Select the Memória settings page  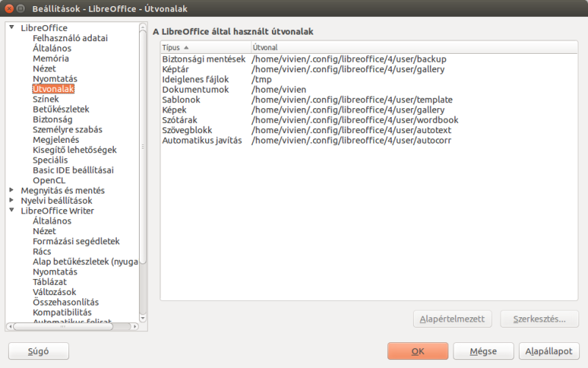click(51, 58)
